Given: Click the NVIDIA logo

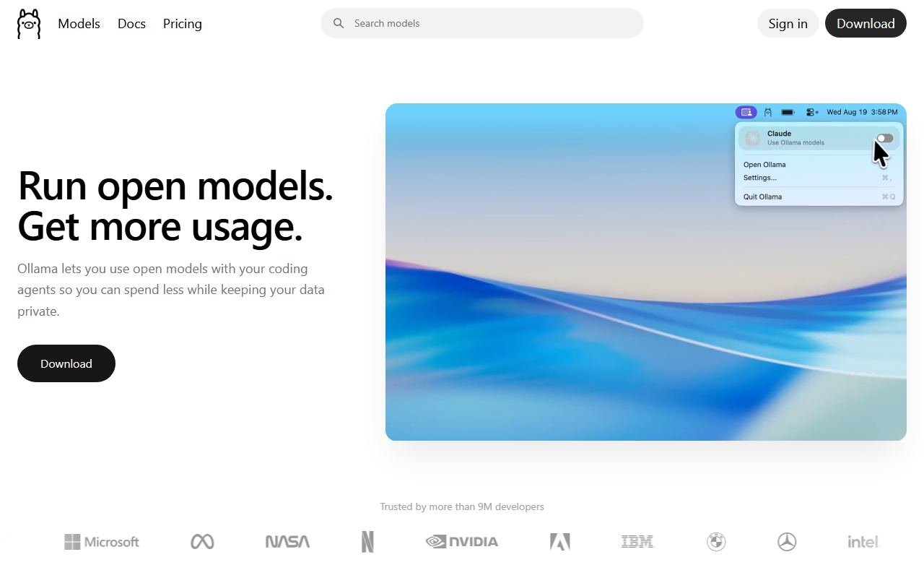Looking at the screenshot, I should [x=462, y=542].
